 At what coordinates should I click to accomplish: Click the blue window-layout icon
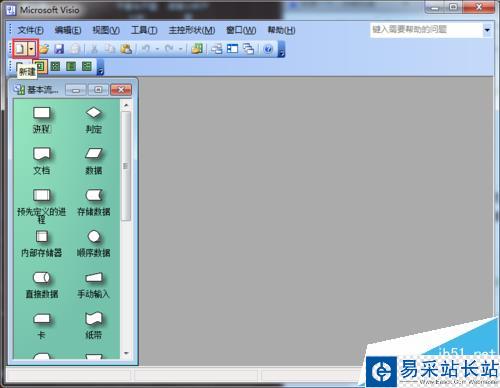coord(232,49)
